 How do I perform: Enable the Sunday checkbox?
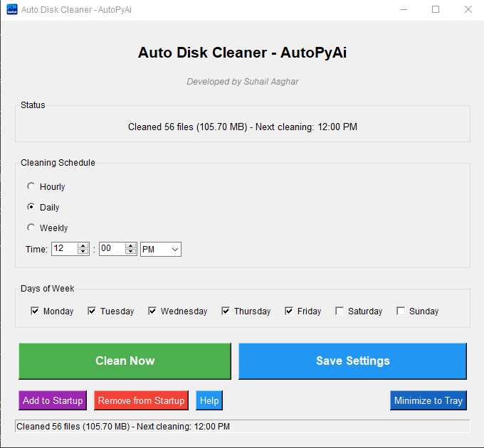click(401, 311)
